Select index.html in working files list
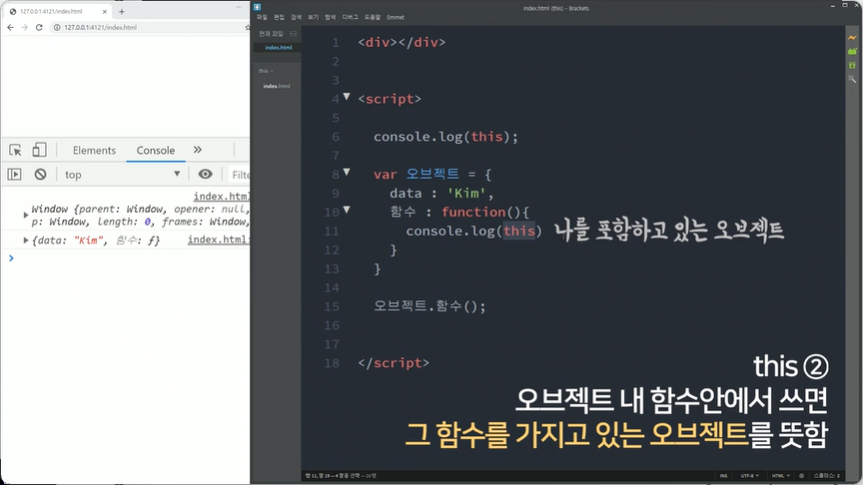This screenshot has width=863, height=485. (x=278, y=48)
